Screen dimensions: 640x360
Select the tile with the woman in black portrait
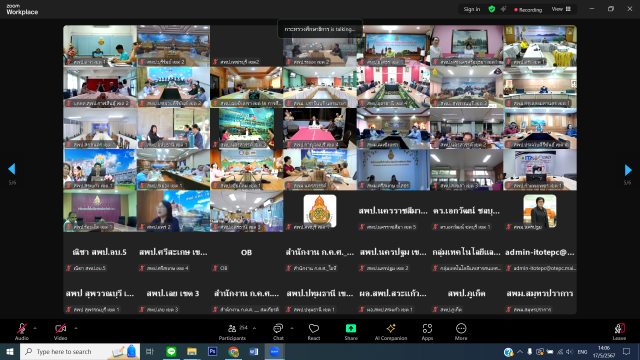(540, 211)
